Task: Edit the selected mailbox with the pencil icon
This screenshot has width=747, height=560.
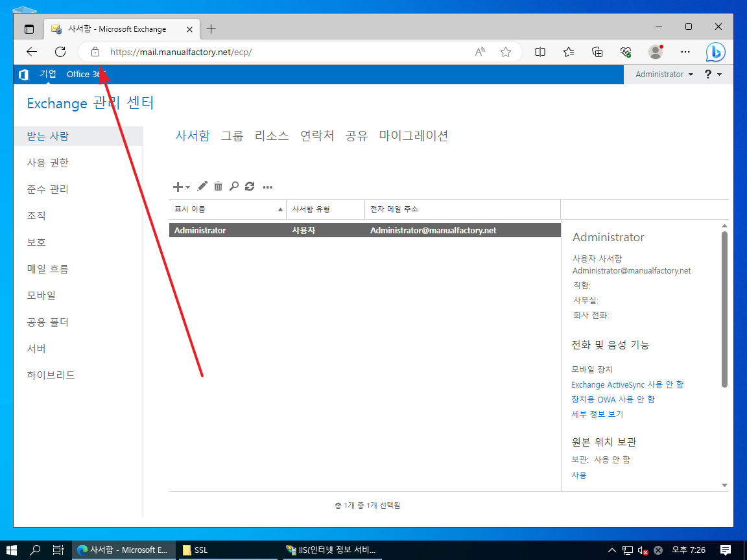Action: [x=202, y=186]
